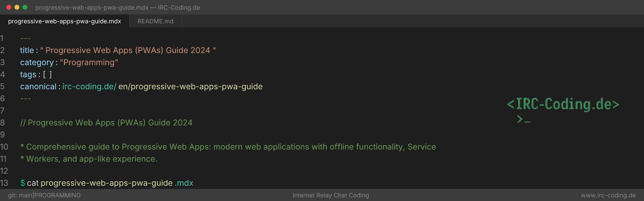The width and height of the screenshot is (644, 201).
Task: Place cursor in the empty tags brackets
Action: point(47,74)
